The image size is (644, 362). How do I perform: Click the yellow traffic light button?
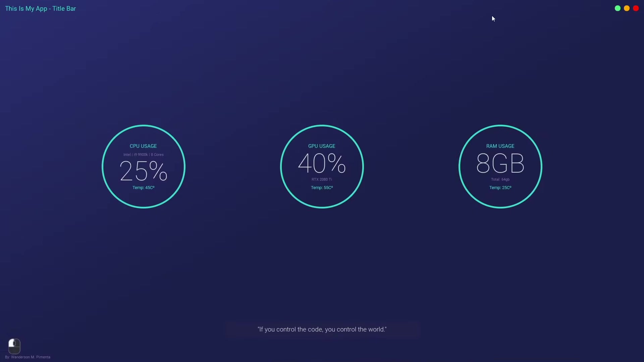pyautogui.click(x=627, y=8)
